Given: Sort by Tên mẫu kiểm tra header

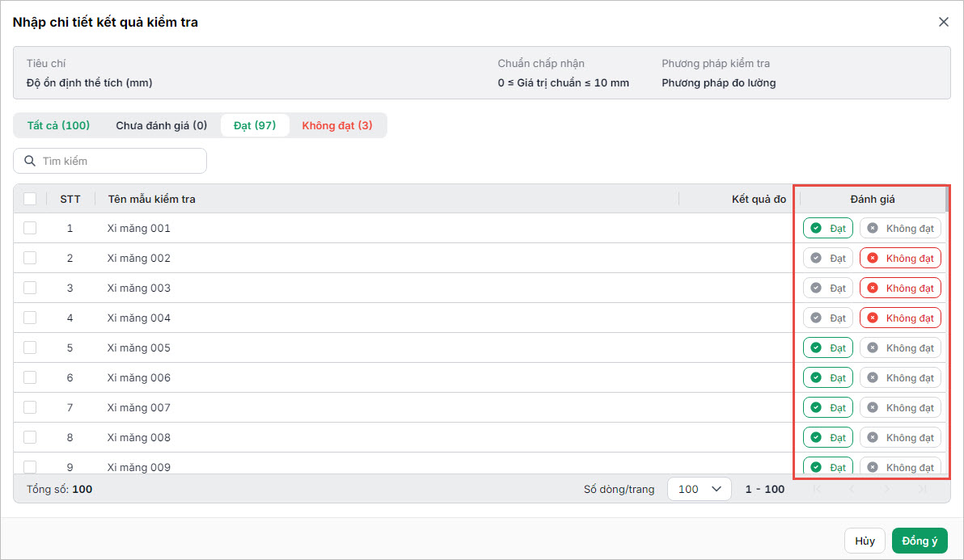Looking at the screenshot, I should point(152,199).
